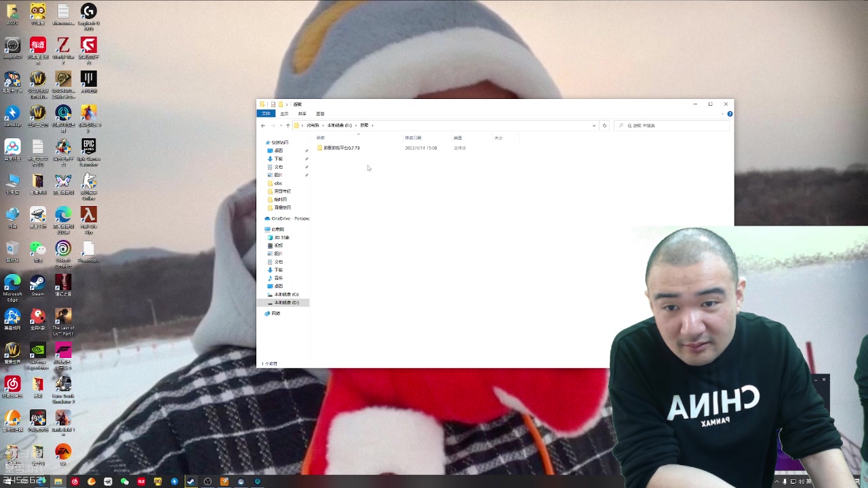Viewport: 868px width, 488px height.
Task: Click the new folder icon in the title bar
Action: pyautogui.click(x=280, y=104)
